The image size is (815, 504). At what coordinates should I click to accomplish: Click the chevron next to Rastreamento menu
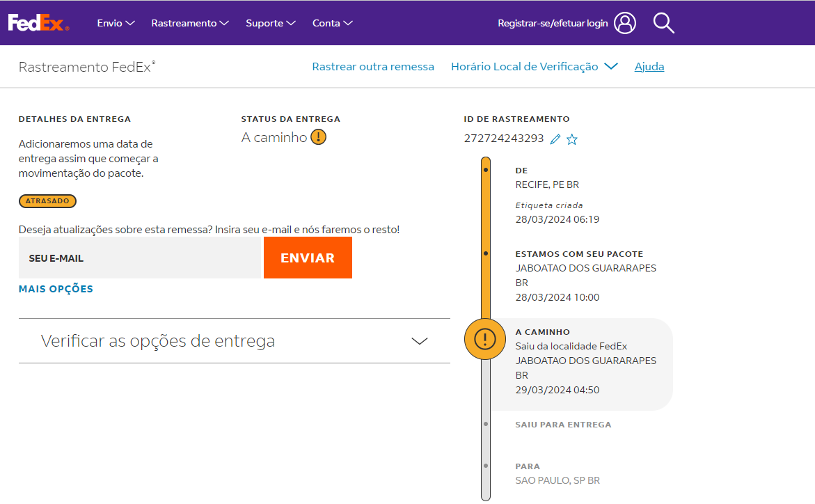click(224, 23)
